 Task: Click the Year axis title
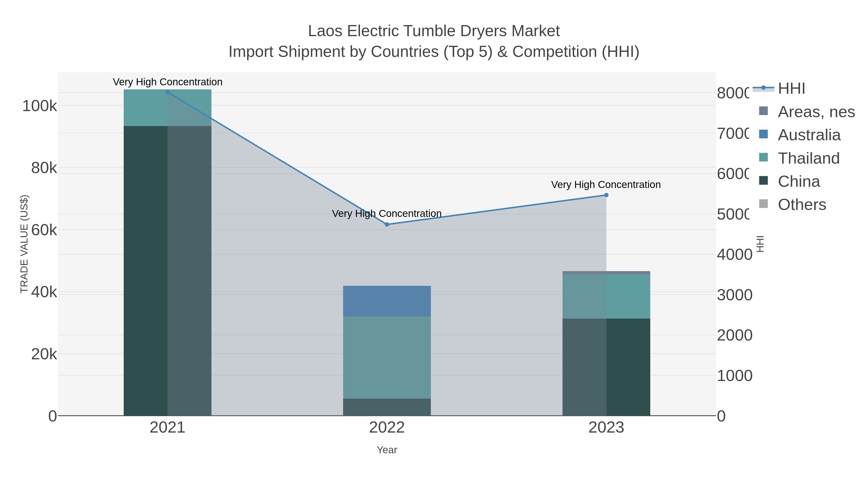click(387, 450)
